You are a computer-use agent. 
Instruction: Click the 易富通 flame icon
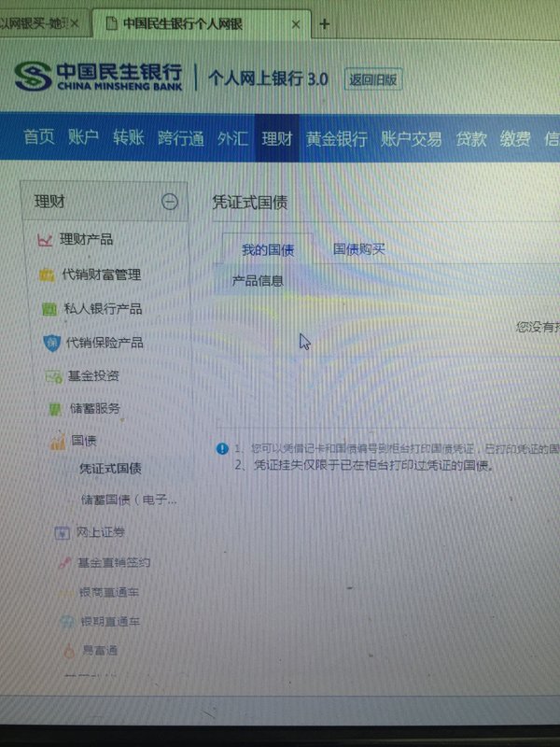pos(69,651)
